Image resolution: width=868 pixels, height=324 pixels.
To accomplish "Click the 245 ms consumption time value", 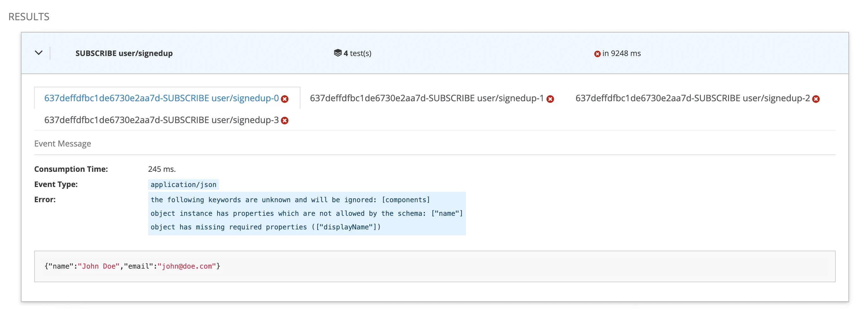I will coord(162,169).
